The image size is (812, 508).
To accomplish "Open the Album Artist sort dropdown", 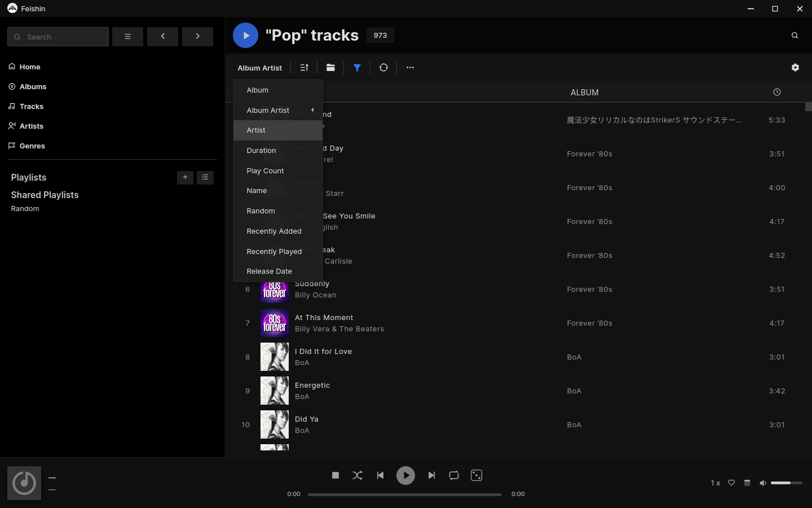I will point(259,68).
